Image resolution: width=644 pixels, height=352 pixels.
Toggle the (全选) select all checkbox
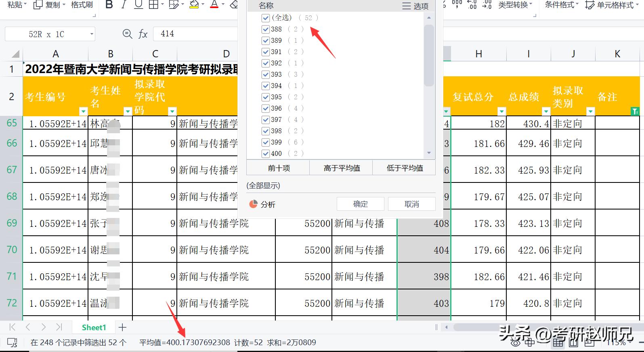(265, 18)
